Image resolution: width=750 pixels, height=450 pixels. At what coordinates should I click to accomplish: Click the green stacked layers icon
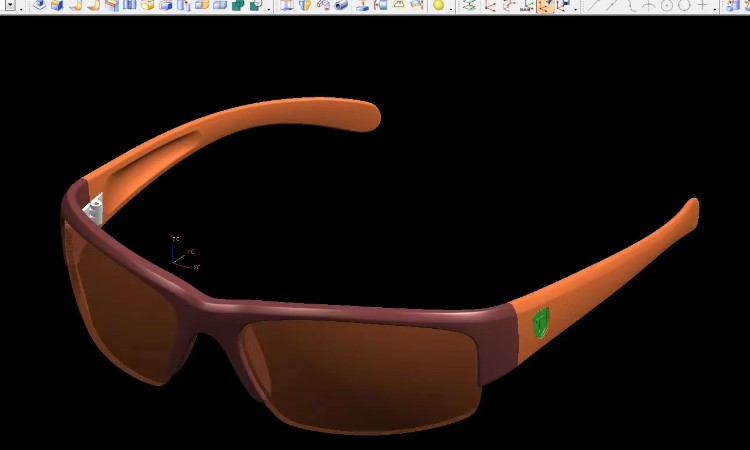tap(469, 5)
